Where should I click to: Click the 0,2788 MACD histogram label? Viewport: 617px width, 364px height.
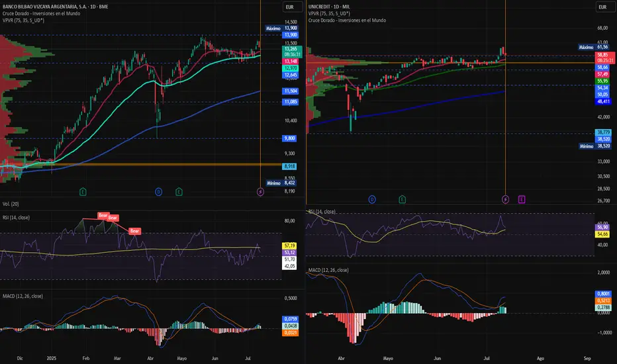coord(603,307)
